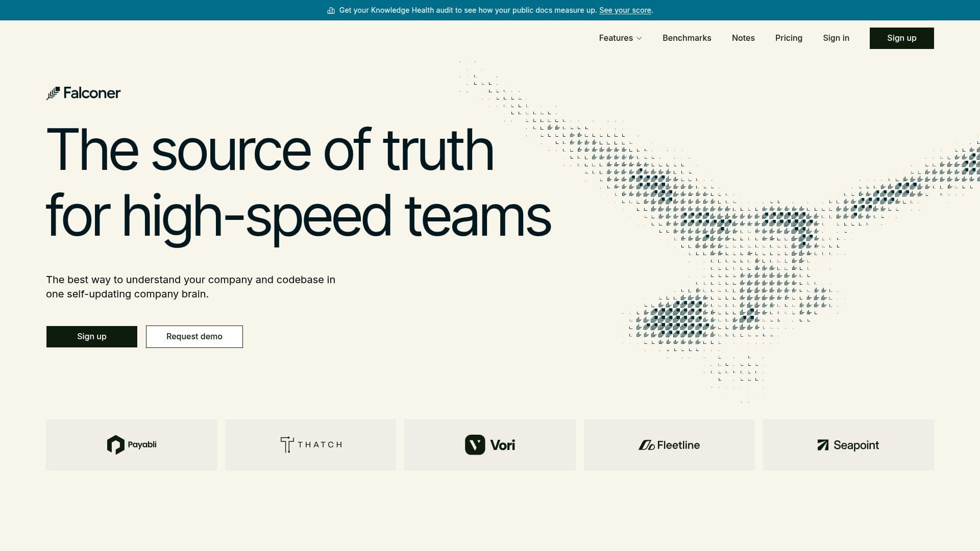Click the Falconer wordmark text

pos(92,93)
